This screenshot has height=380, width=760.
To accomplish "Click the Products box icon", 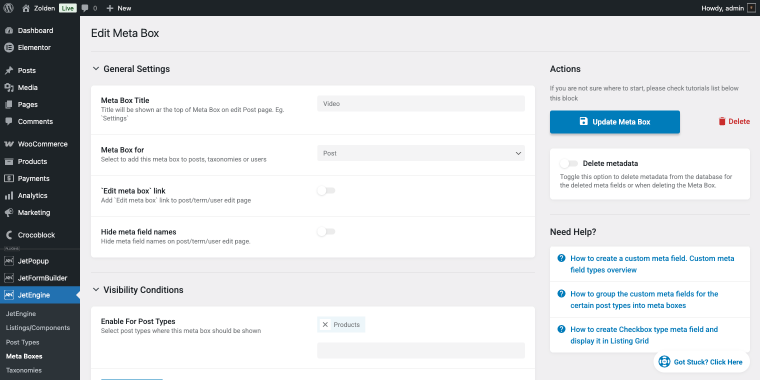I will (9, 161).
